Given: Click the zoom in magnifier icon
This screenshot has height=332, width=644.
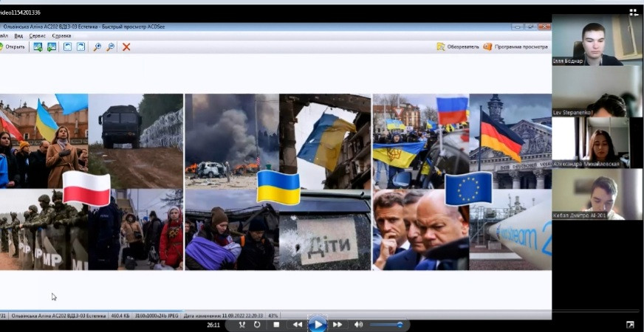Looking at the screenshot, I should [x=97, y=46].
